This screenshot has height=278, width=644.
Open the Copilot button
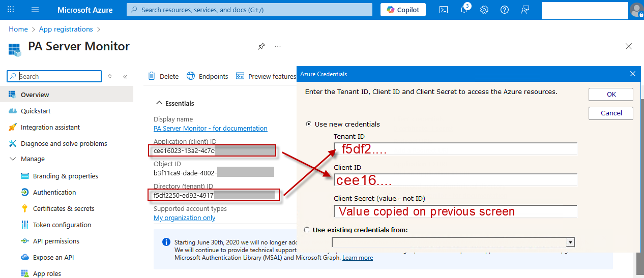(403, 10)
